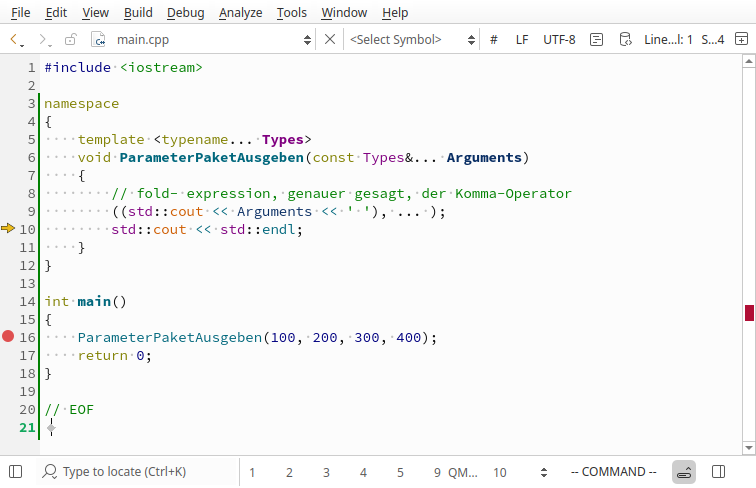
Task: Click the document layout icon after UTF-8
Action: (x=596, y=40)
